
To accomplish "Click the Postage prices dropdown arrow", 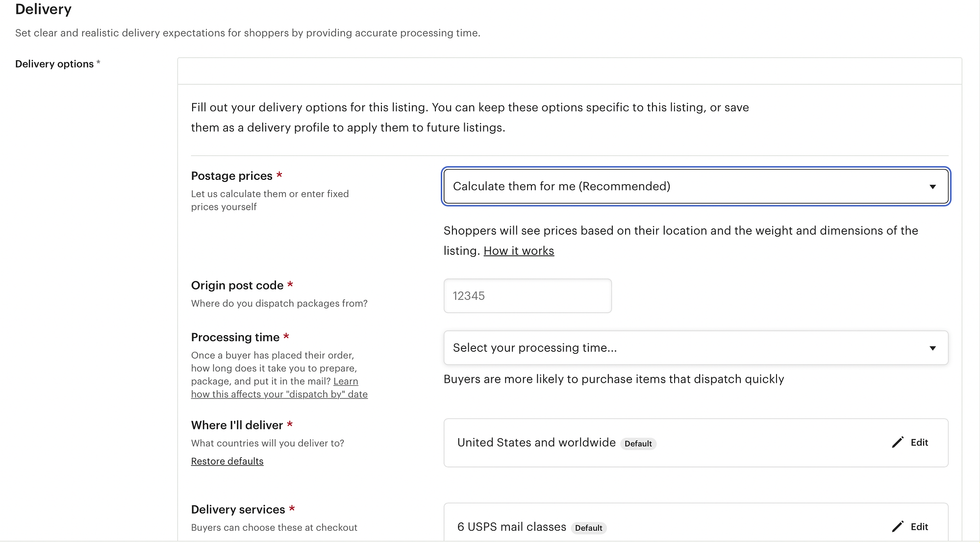I will [x=932, y=187].
